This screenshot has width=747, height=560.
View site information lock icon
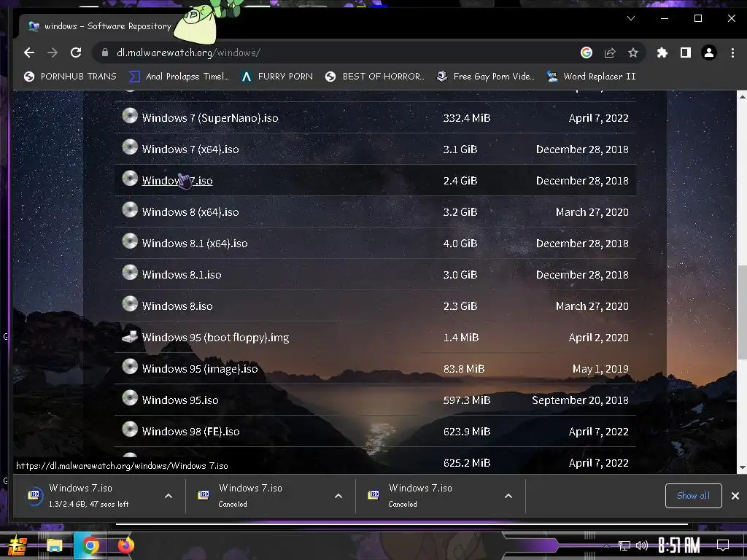(x=105, y=52)
